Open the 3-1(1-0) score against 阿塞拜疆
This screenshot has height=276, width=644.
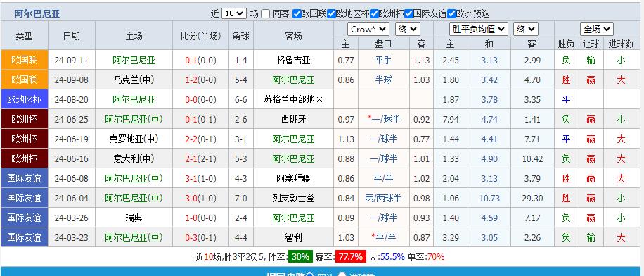pyautogui.click(x=201, y=179)
